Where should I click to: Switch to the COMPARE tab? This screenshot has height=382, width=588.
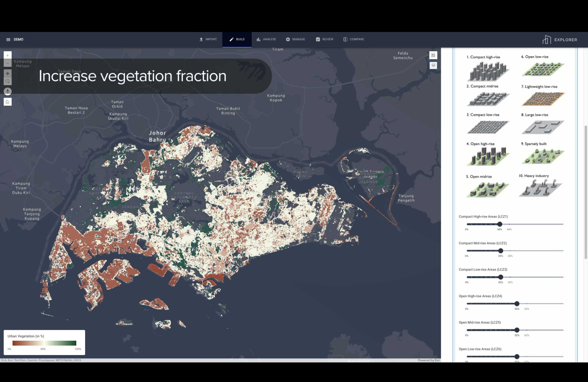click(354, 39)
